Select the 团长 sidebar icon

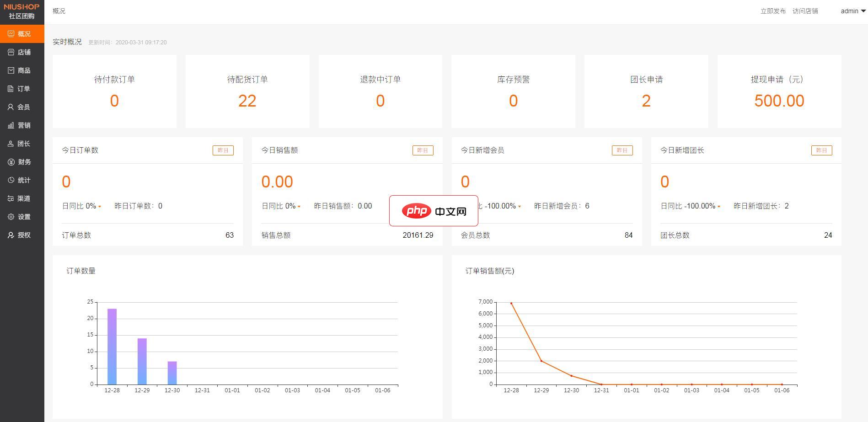pyautogui.click(x=21, y=144)
